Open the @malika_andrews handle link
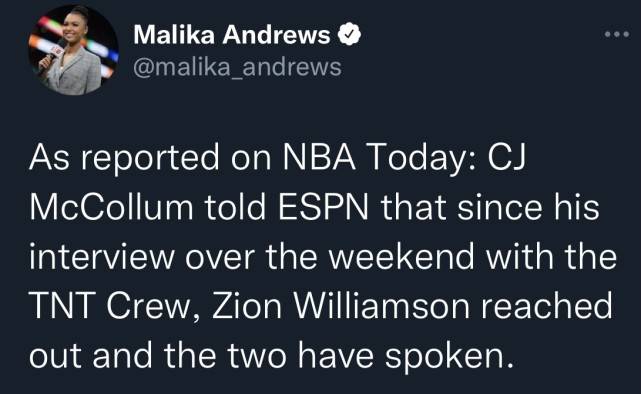This screenshot has height=394, width=641. (x=237, y=67)
